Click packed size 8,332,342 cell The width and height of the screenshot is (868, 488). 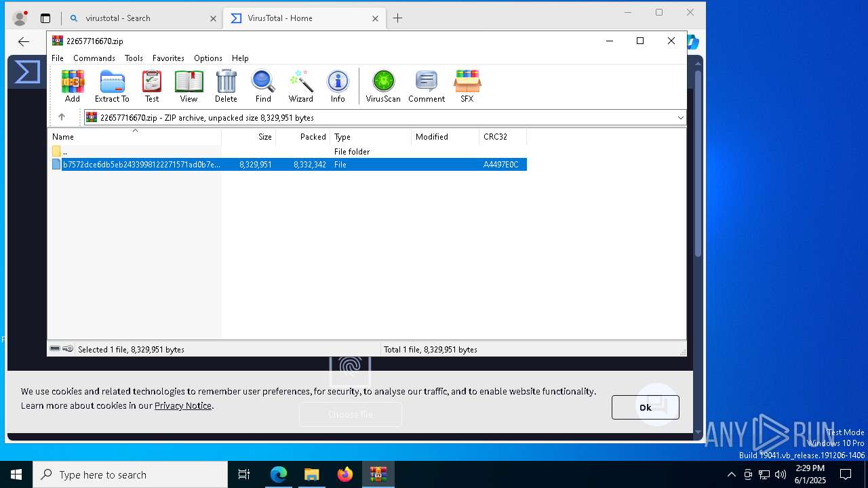point(310,165)
